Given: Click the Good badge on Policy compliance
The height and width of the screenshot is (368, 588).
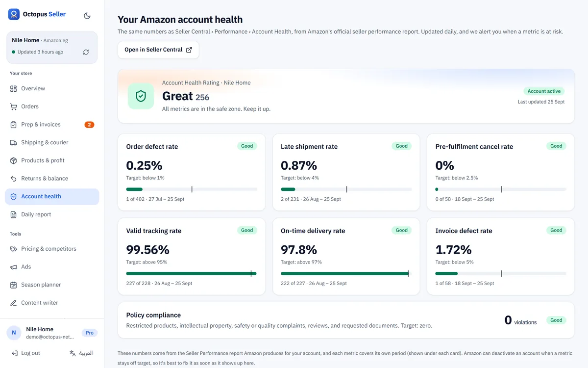Looking at the screenshot, I should tap(556, 320).
